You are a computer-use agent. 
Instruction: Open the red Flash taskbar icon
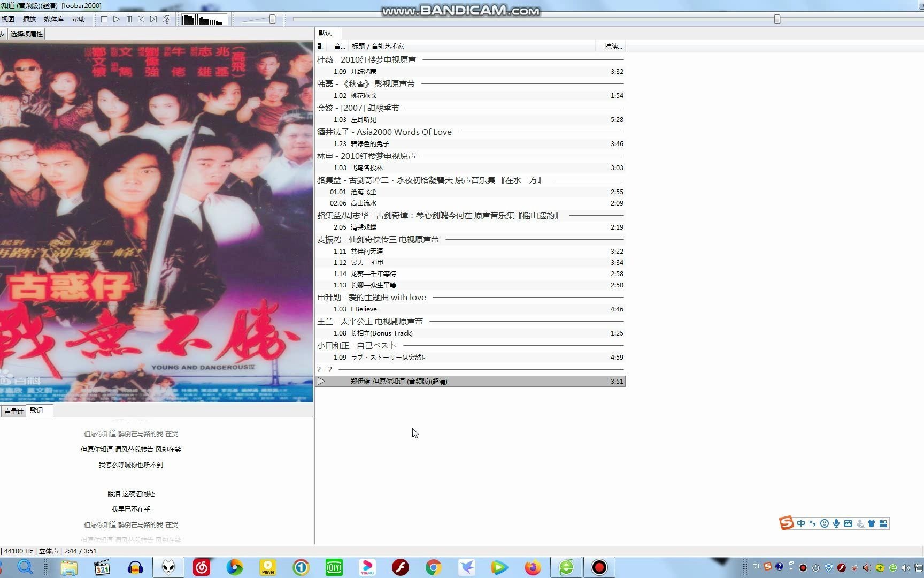[401, 567]
